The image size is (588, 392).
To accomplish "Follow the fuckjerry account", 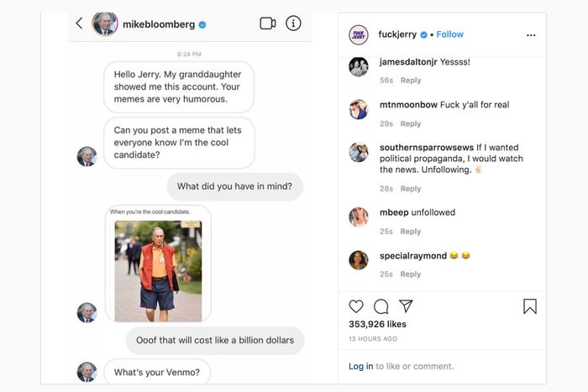I will (x=450, y=34).
